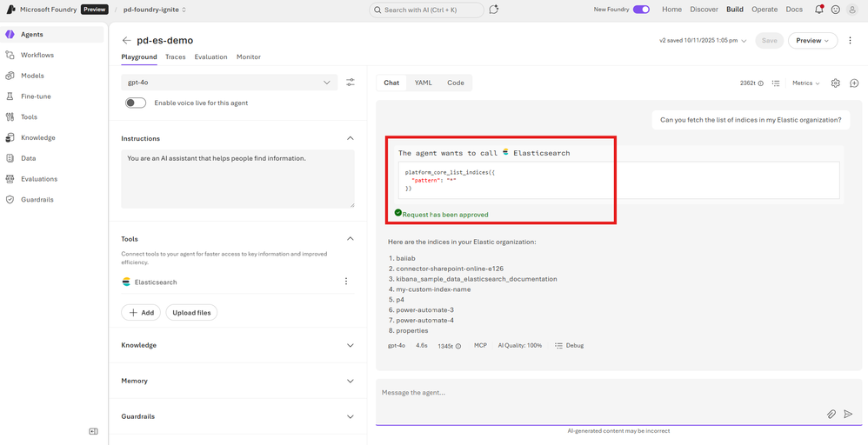
Task: Open Elasticsearch tool options menu
Action: 346,282
